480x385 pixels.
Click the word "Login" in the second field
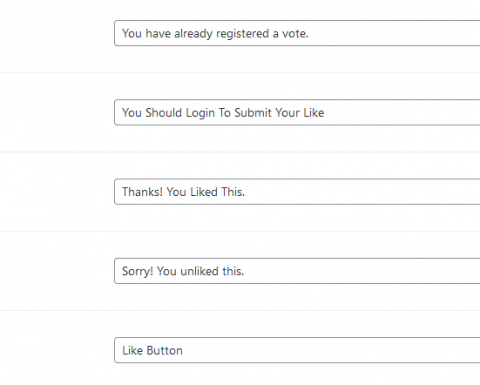(x=200, y=113)
